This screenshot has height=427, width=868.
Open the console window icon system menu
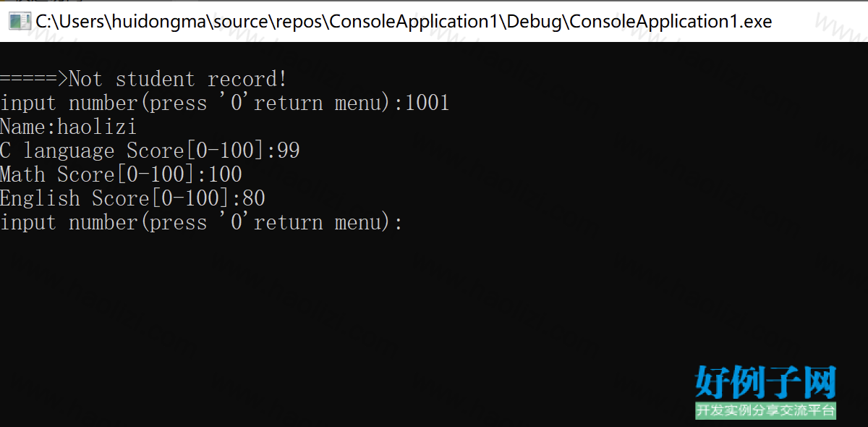point(19,21)
